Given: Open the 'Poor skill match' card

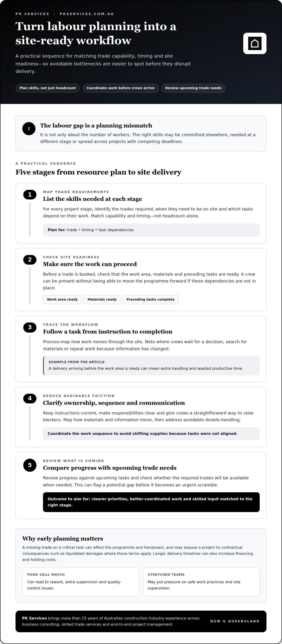Looking at the screenshot, I should pos(80,582).
